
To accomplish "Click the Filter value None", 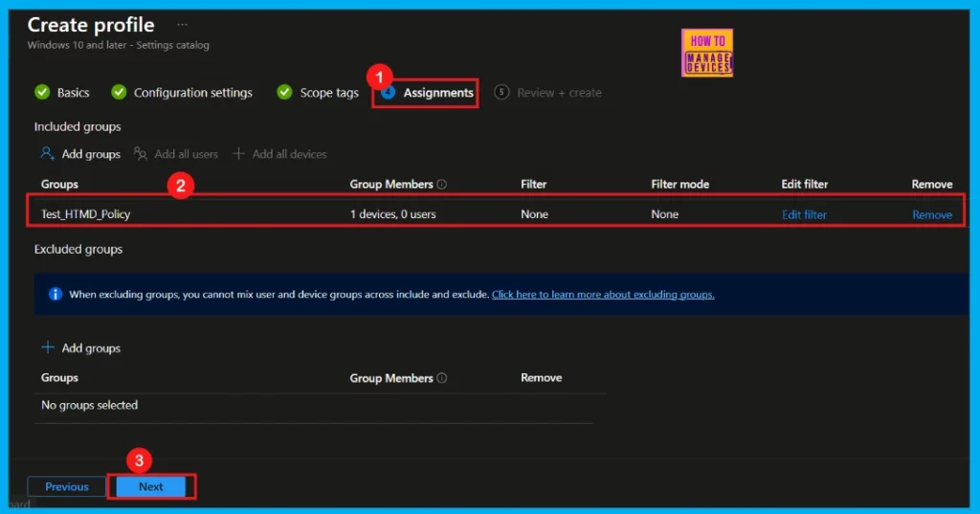I will (x=534, y=213).
